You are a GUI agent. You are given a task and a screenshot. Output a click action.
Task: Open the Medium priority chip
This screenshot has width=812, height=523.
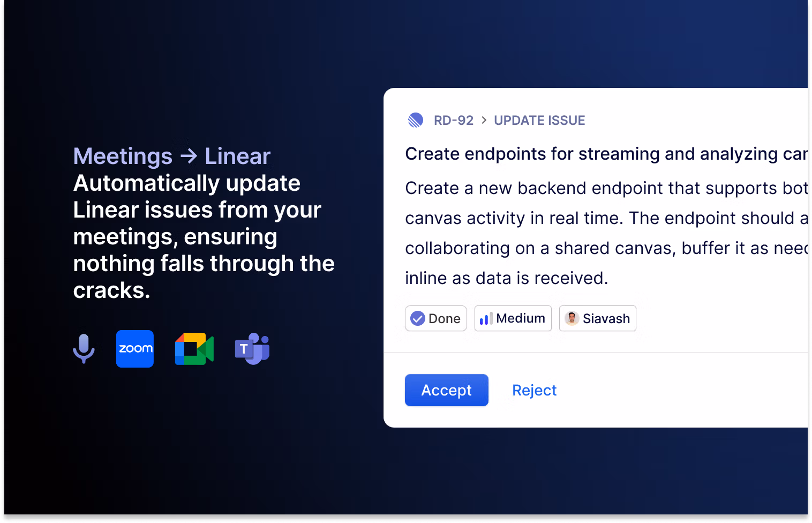pos(513,318)
